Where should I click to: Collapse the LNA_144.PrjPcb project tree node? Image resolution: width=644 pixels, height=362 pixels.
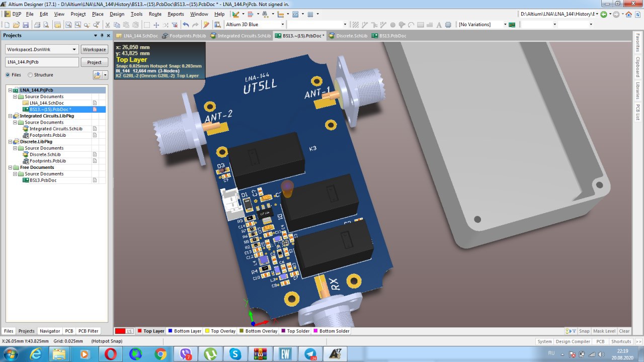pyautogui.click(x=10, y=90)
